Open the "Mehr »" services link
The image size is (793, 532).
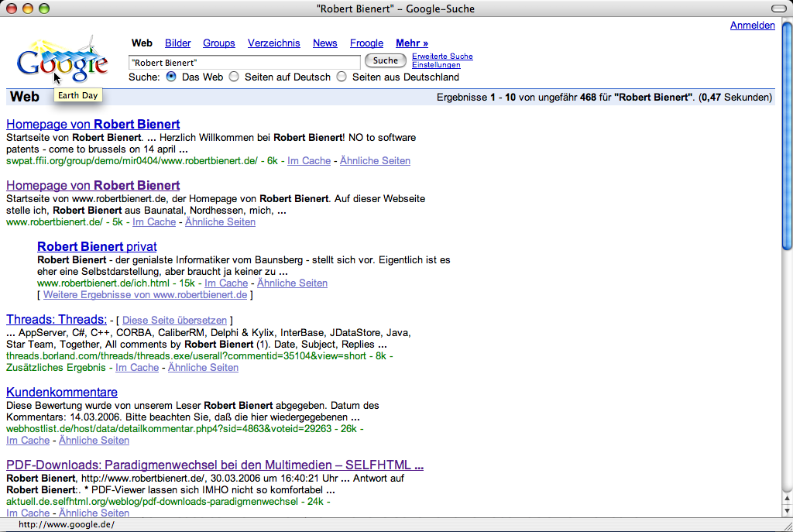tap(412, 43)
